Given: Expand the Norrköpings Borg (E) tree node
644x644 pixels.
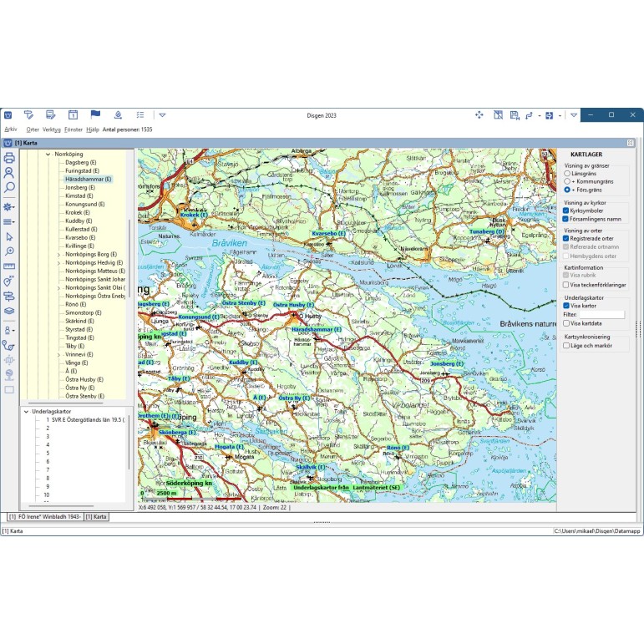Looking at the screenshot, I should pos(58,254).
